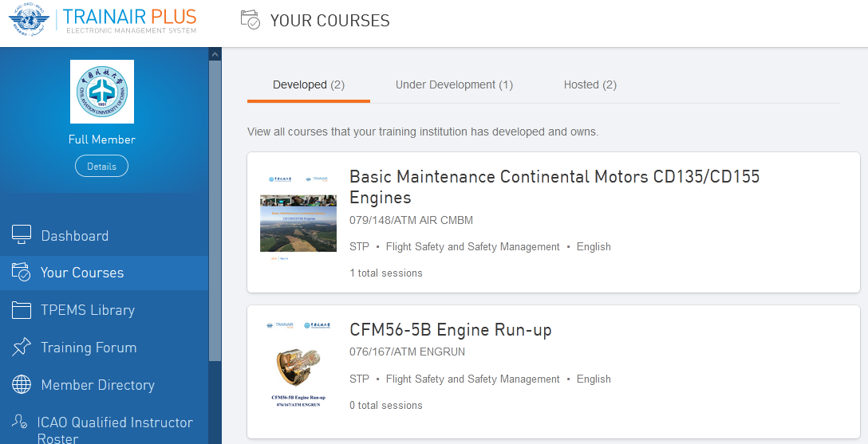The image size is (868, 444).
Task: Open Member Directory from sidebar menu
Action: tap(97, 385)
